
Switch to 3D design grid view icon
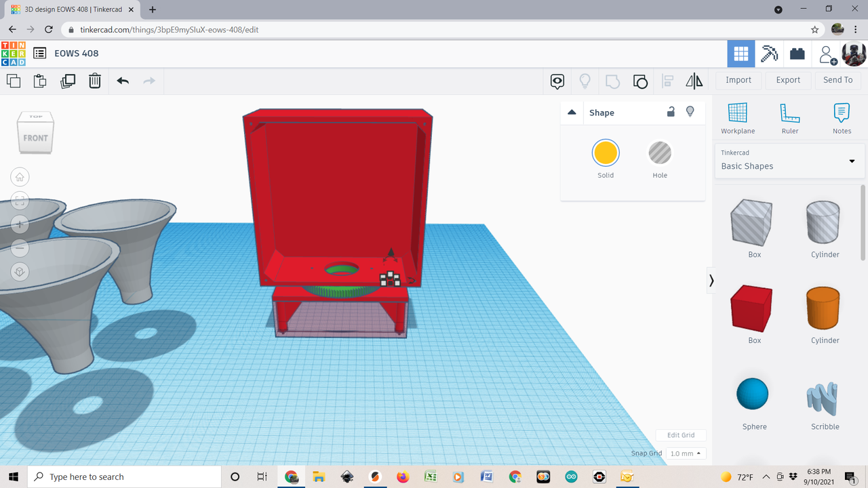click(x=741, y=54)
